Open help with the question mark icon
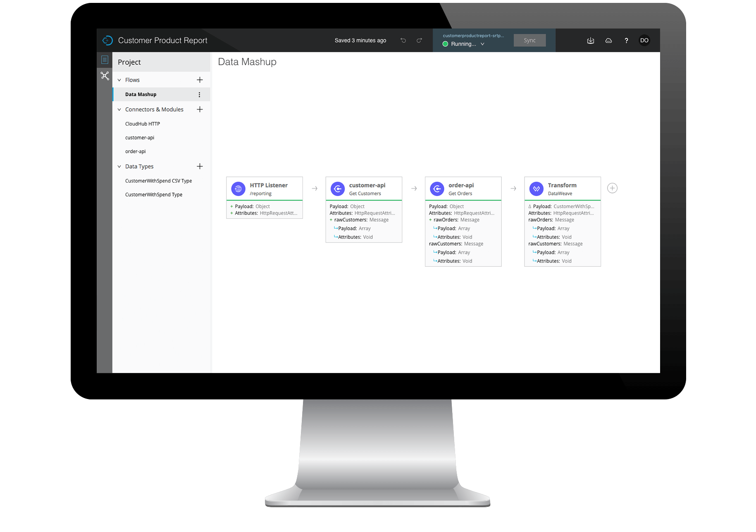 [x=626, y=40]
